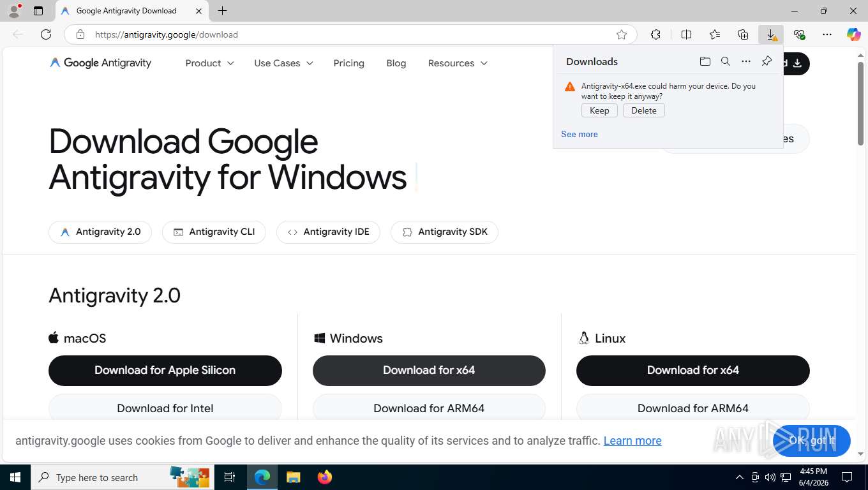Click the network tray icon

click(x=786, y=477)
